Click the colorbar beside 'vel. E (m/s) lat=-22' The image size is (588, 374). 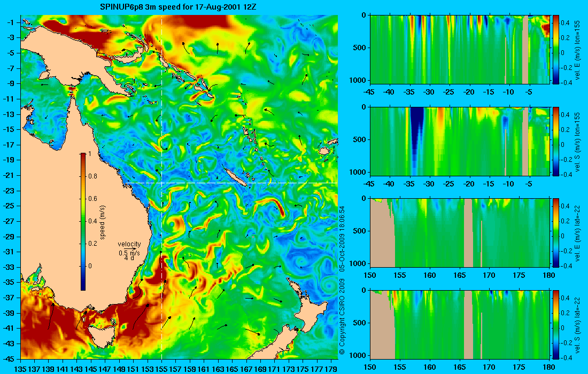pos(556,233)
